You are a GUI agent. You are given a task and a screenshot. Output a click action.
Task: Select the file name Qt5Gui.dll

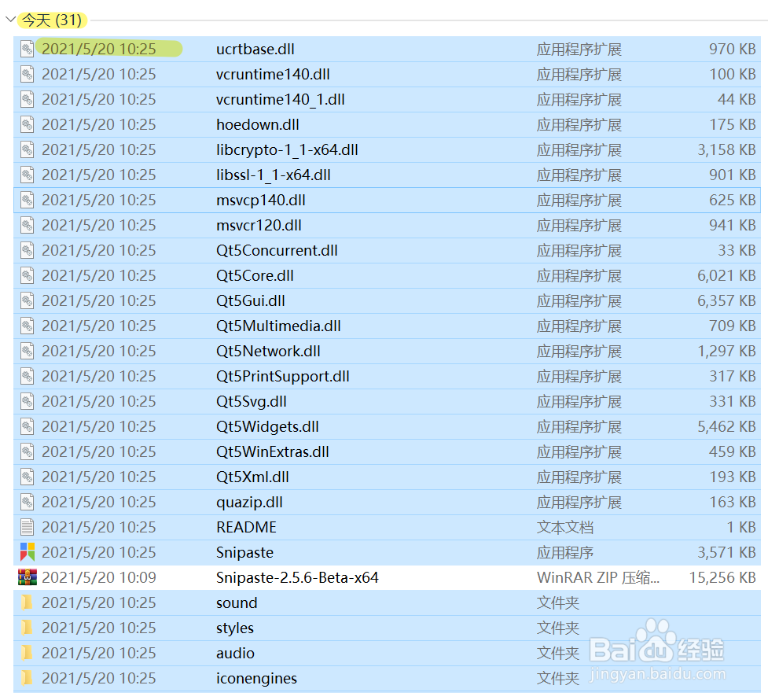(250, 300)
